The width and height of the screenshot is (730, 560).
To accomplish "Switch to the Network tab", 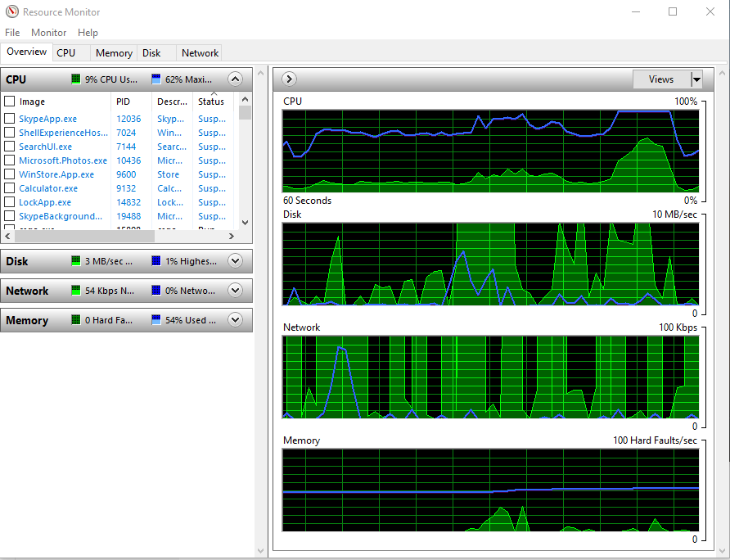I will [201, 53].
